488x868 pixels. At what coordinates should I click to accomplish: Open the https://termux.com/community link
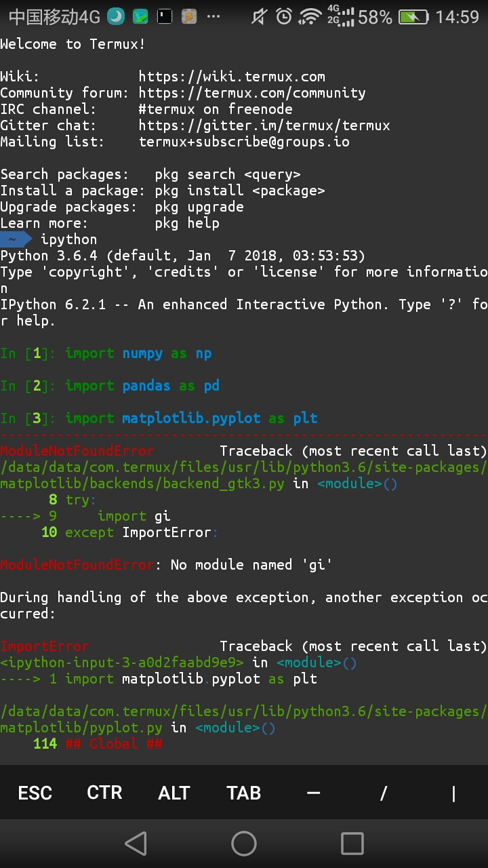coord(252,93)
